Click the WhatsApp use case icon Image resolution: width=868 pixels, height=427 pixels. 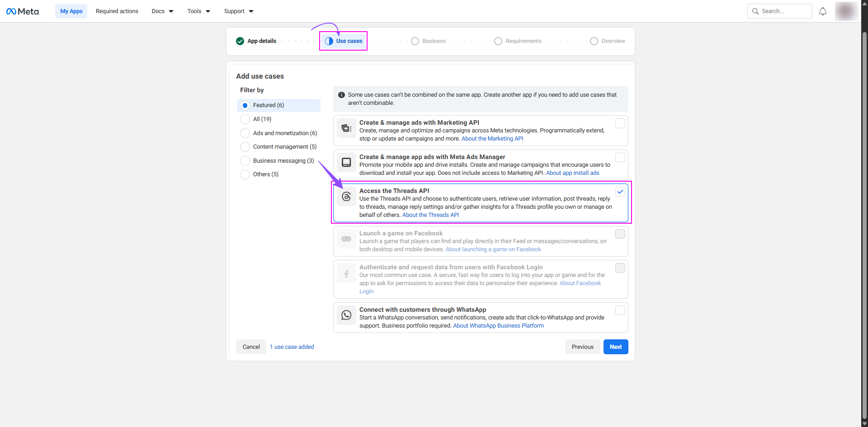point(346,315)
